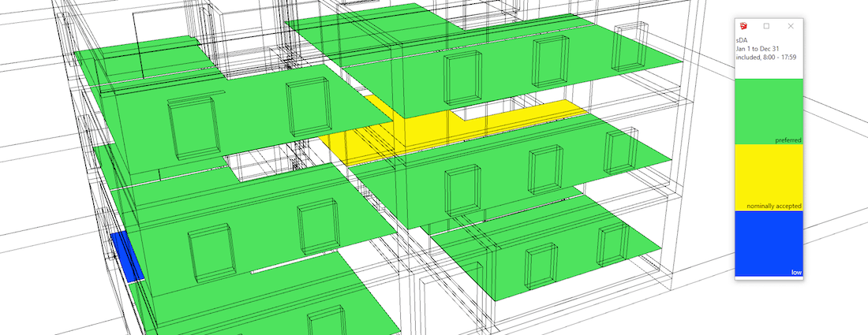This screenshot has width=868, height=335.
Task: Click the 'Jan 1 to Dec 31' text
Action: coord(758,49)
